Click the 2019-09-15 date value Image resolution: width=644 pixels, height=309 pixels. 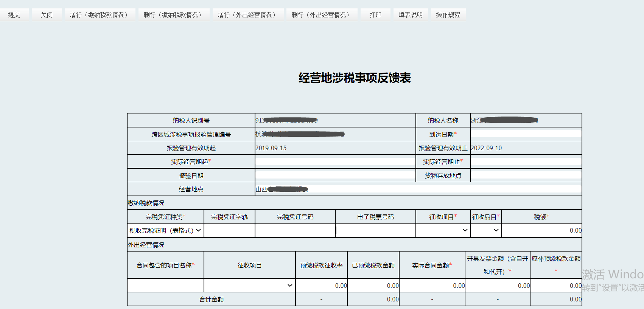coord(271,148)
